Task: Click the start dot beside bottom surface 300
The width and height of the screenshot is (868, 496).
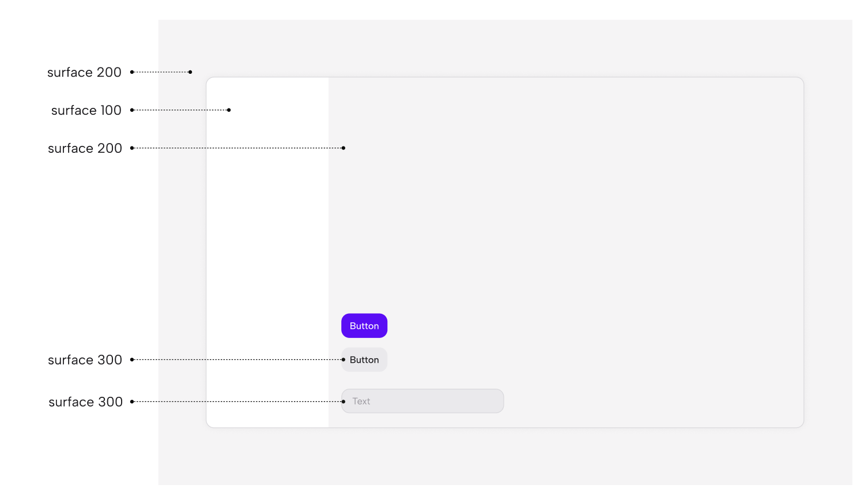Action: tap(132, 401)
